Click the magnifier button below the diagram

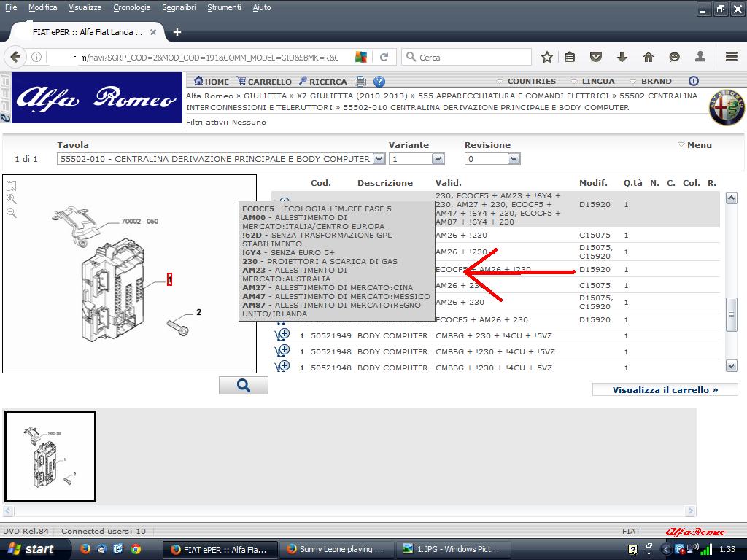(x=244, y=385)
